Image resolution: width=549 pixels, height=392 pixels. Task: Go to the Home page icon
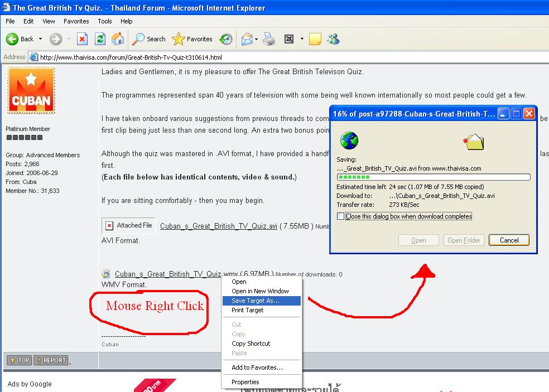[118, 39]
